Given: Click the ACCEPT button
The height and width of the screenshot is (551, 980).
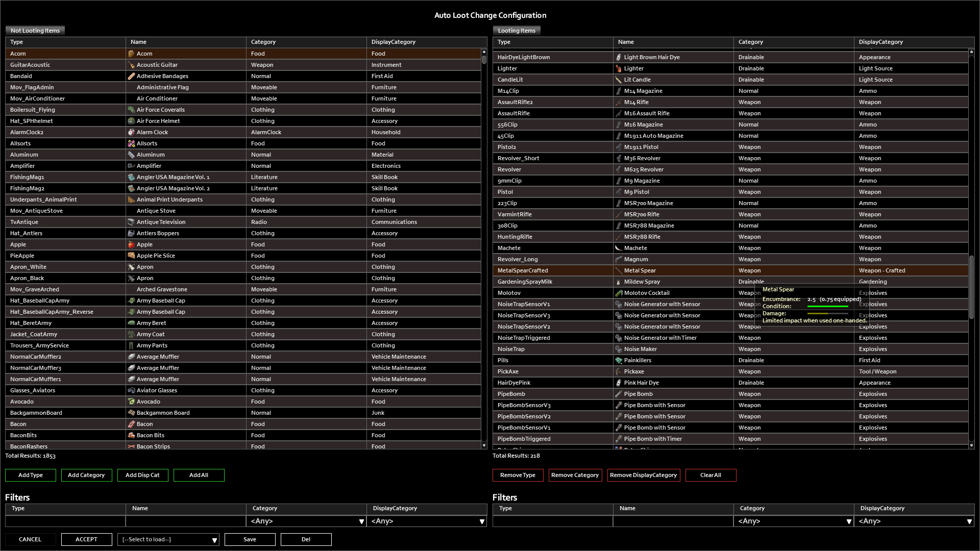Looking at the screenshot, I should tap(86, 539).
